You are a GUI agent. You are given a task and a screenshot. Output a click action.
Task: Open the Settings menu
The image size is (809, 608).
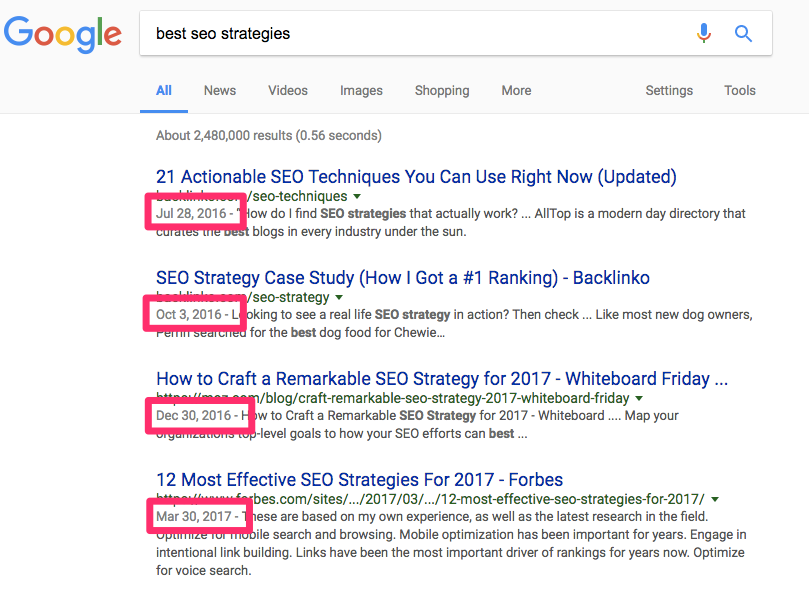pos(669,90)
